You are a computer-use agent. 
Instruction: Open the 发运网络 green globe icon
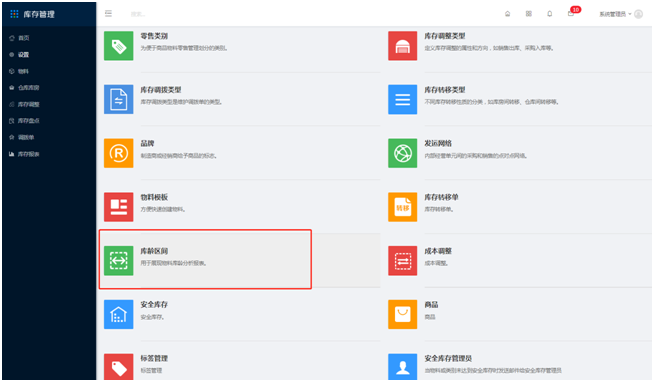[402, 153]
